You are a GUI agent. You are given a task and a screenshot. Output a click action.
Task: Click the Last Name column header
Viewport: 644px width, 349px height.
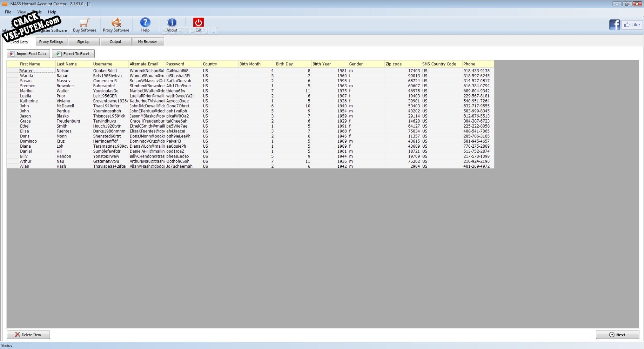click(73, 64)
